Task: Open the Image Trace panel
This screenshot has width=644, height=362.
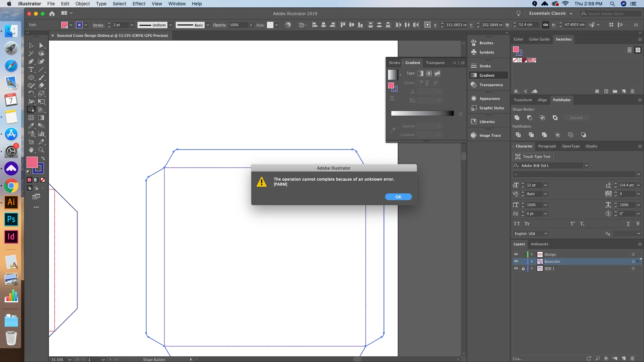Action: (x=490, y=135)
